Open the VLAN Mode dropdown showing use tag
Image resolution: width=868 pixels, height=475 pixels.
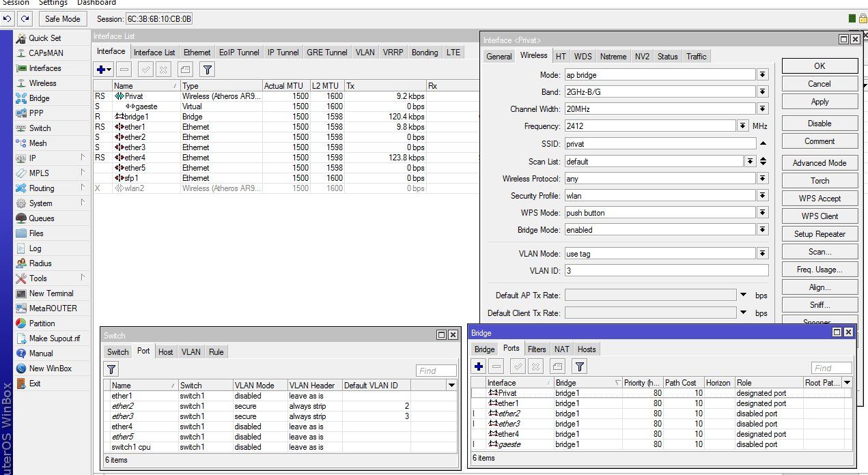point(763,254)
